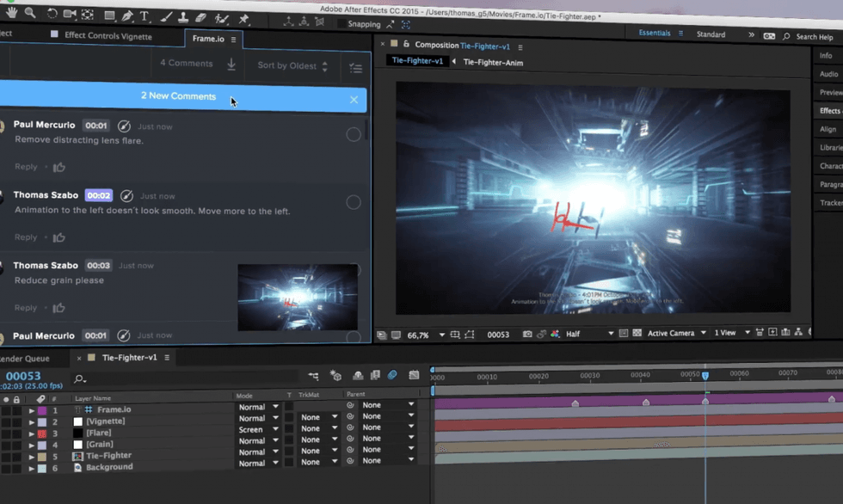
Task: Open Screen blend mode dropdown for Flare
Action: 258,429
